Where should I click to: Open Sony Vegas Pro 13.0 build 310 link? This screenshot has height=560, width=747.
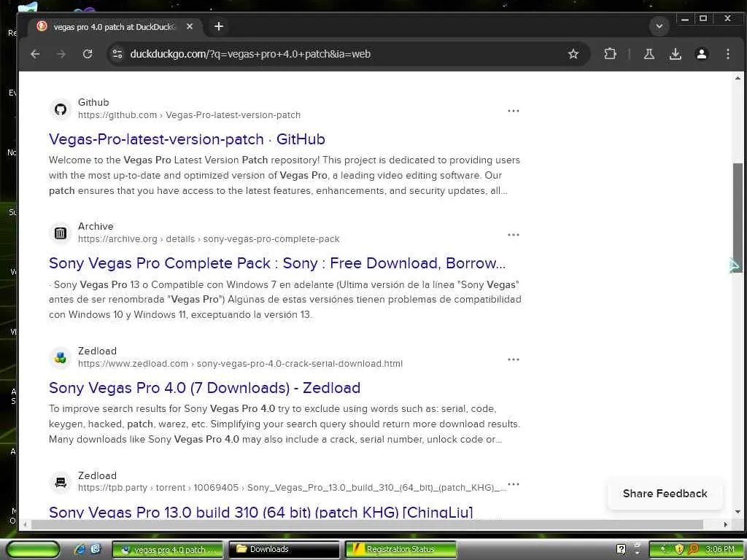click(261, 512)
